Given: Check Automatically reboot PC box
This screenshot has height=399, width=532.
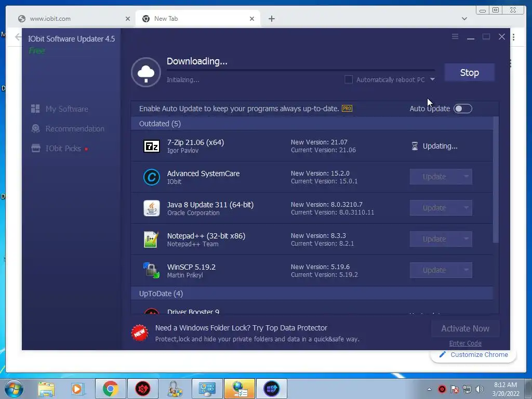Looking at the screenshot, I should pyautogui.click(x=349, y=79).
